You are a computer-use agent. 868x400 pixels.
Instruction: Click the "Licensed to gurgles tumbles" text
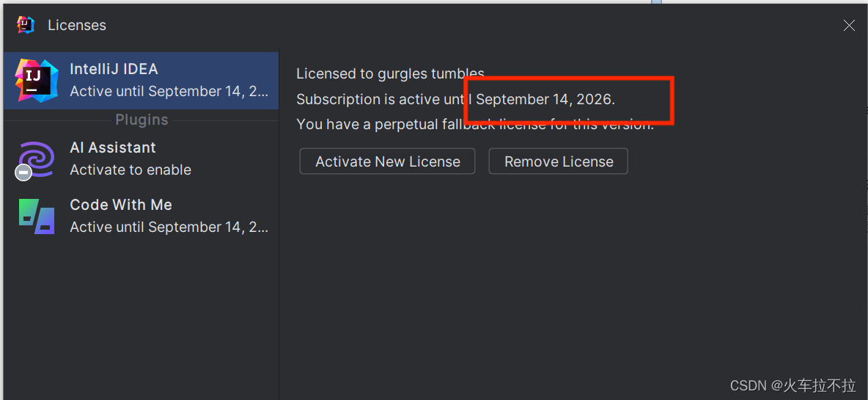point(390,73)
